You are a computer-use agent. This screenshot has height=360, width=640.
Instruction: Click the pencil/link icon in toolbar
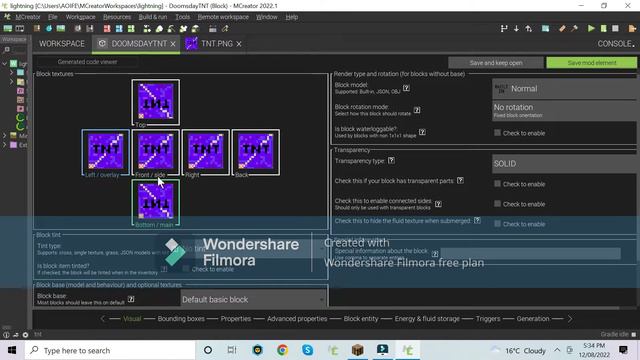[x=225, y=29]
